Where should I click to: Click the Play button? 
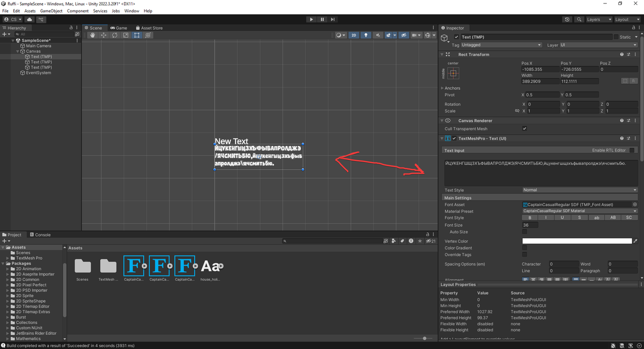[x=311, y=19]
